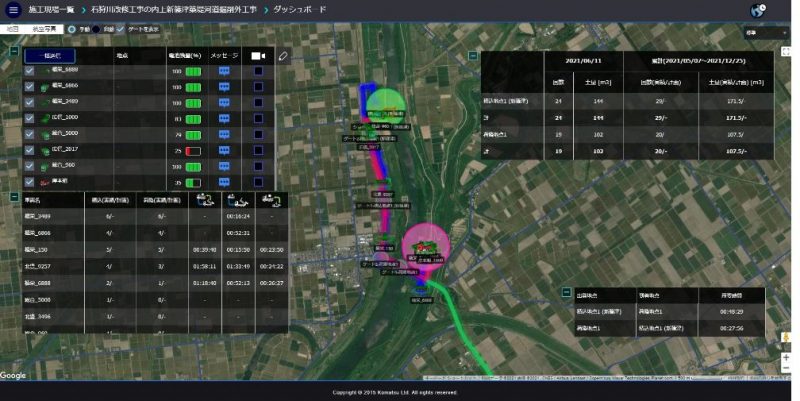
Task: Click the green truck icon in _6866 row
Action: [x=44, y=87]
